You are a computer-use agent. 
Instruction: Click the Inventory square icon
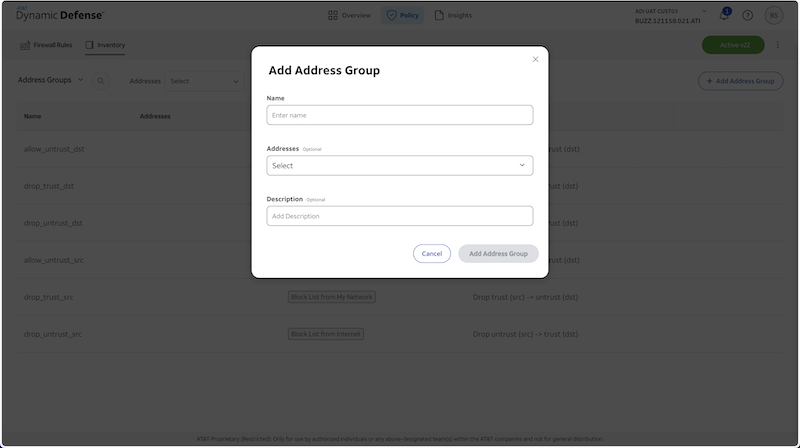tap(89, 45)
